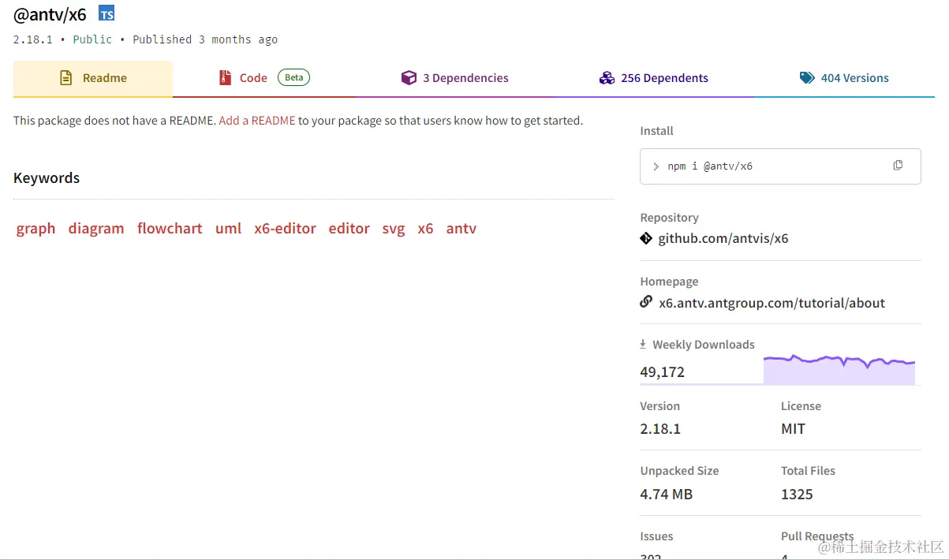Screen dimensions: 949x560
Task: Open the Readme tab
Action: (x=93, y=79)
